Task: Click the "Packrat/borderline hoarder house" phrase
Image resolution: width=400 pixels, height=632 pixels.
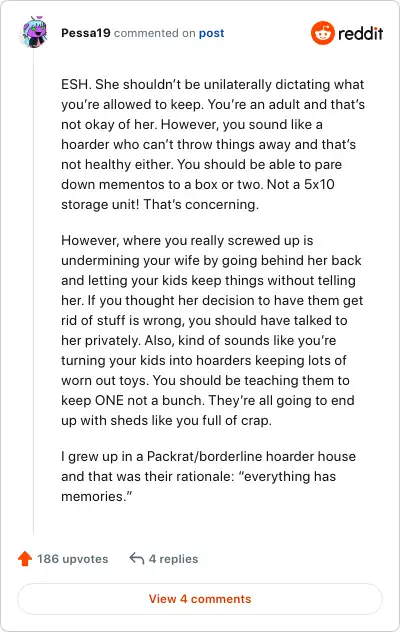Action: 251,456
